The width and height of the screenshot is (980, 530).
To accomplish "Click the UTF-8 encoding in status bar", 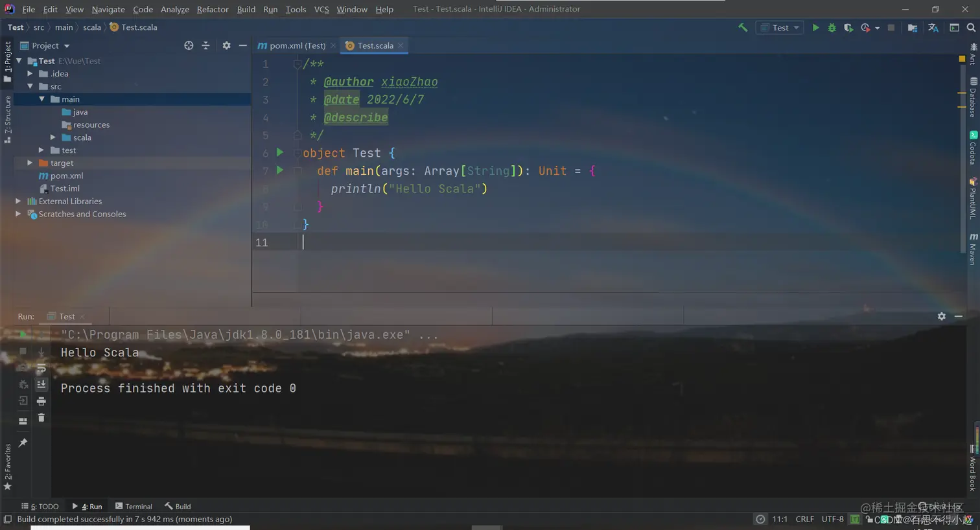I will (x=832, y=519).
